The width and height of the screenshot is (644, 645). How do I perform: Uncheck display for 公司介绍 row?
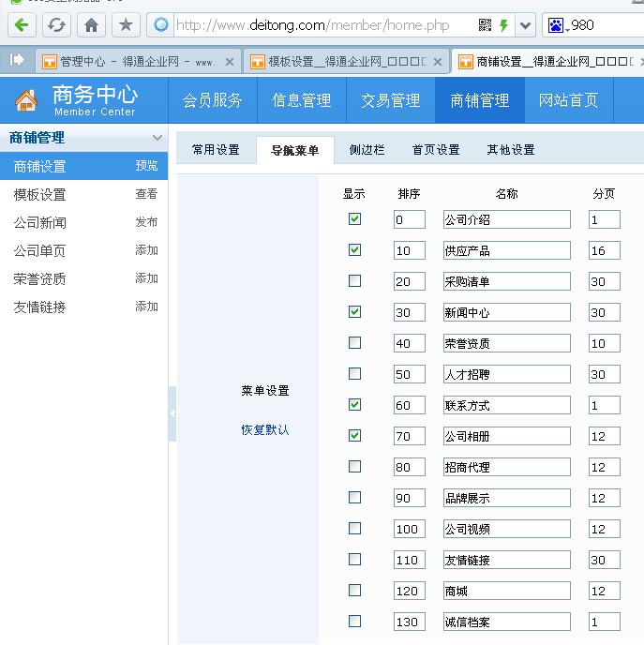point(354,218)
